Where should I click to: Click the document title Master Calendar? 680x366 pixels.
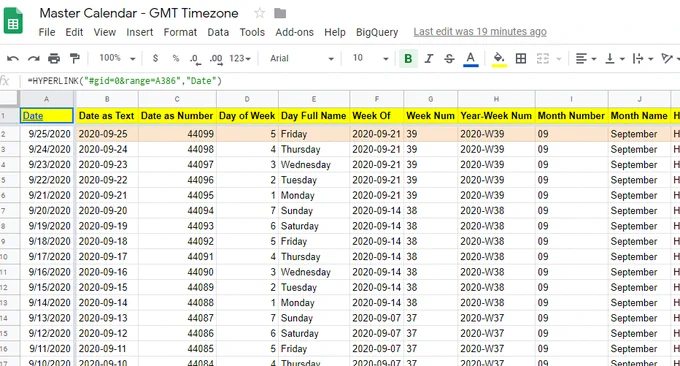click(x=139, y=13)
